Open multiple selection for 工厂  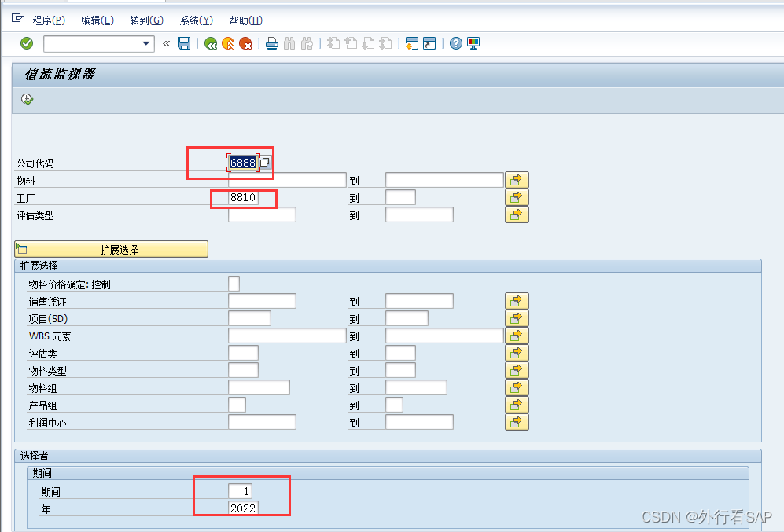click(517, 197)
